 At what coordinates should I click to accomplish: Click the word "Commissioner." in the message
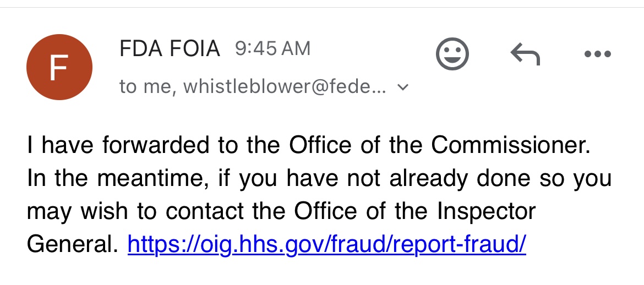coord(511,145)
